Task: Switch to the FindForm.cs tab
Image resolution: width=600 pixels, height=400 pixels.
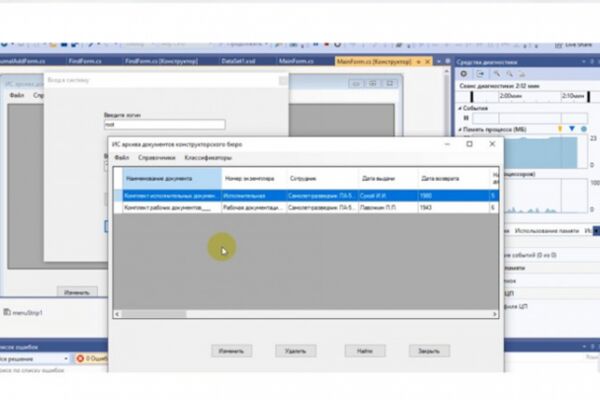Action: tap(85, 61)
